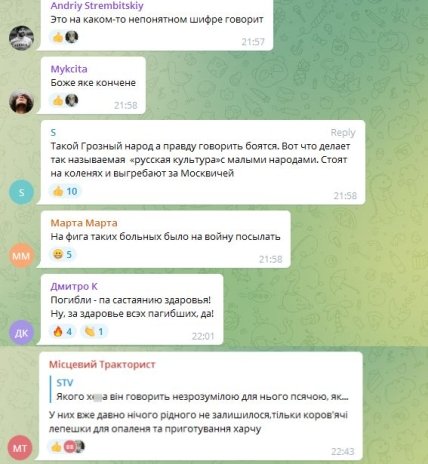428x464 pixels.
Task: Click the orange MM avatar
Action: tap(21, 256)
